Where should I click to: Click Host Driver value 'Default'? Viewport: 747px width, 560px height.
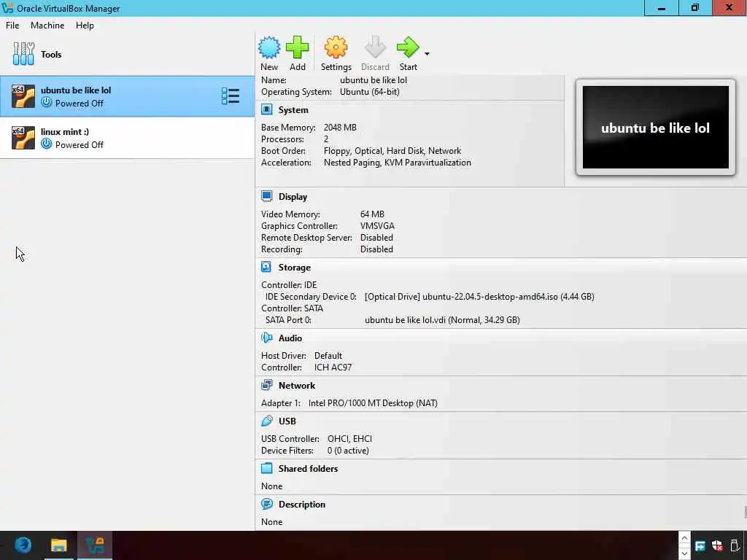click(x=328, y=356)
